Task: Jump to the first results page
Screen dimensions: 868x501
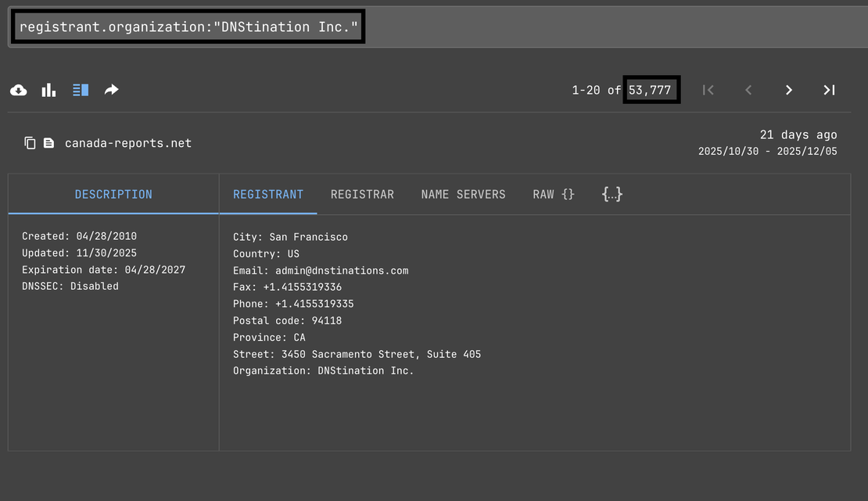Action: tap(708, 90)
